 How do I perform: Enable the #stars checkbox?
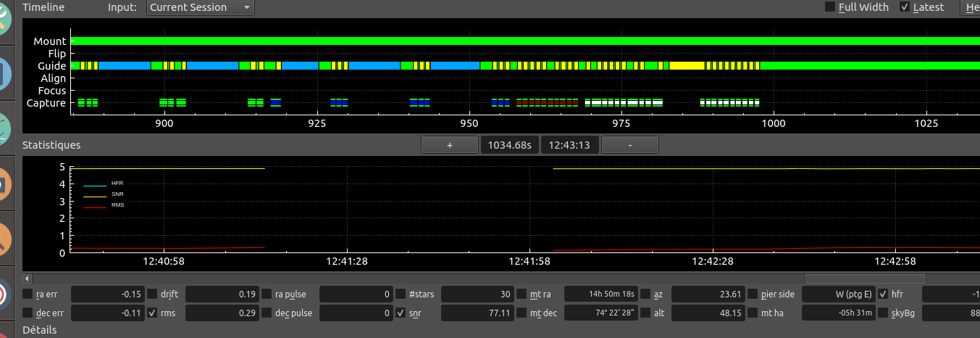[401, 294]
